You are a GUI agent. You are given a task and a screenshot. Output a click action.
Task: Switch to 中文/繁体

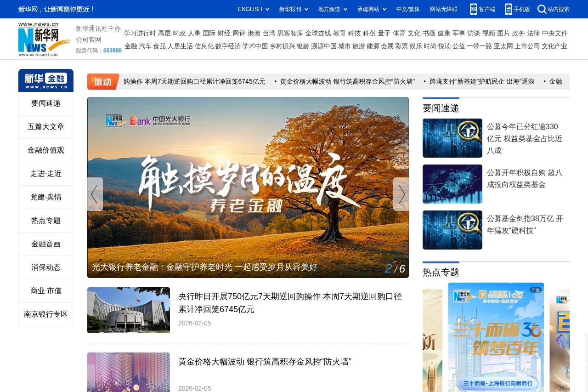tap(408, 9)
